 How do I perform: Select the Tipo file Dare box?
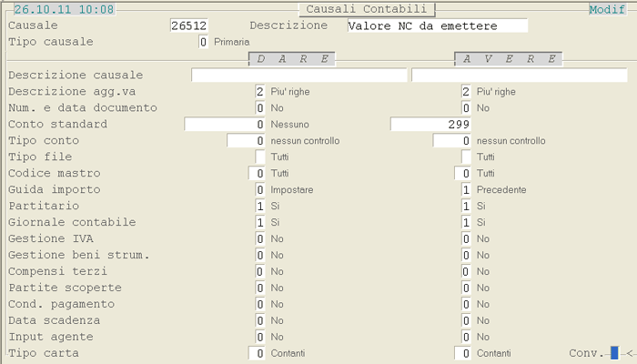[260, 157]
